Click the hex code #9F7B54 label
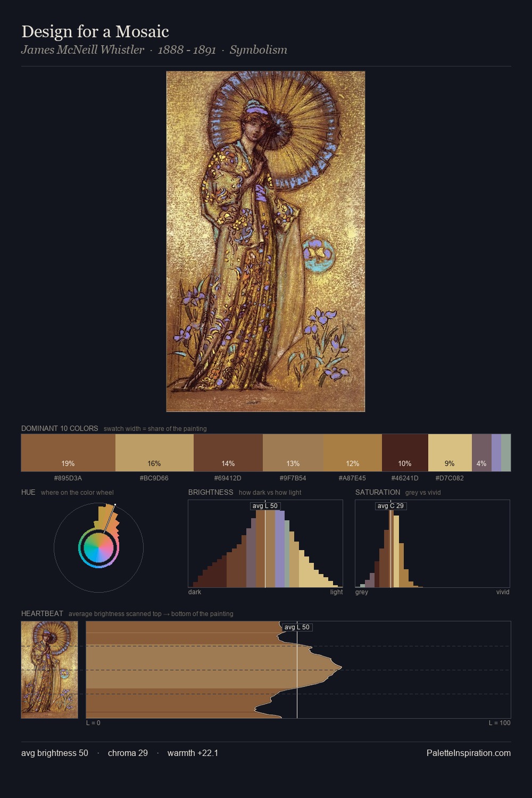The width and height of the screenshot is (532, 798). 293,478
